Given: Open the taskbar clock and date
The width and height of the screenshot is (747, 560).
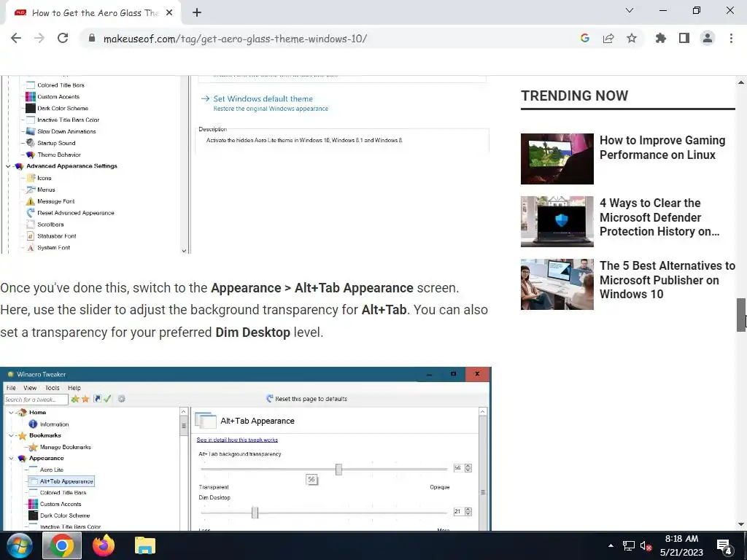Looking at the screenshot, I should pos(681,545).
